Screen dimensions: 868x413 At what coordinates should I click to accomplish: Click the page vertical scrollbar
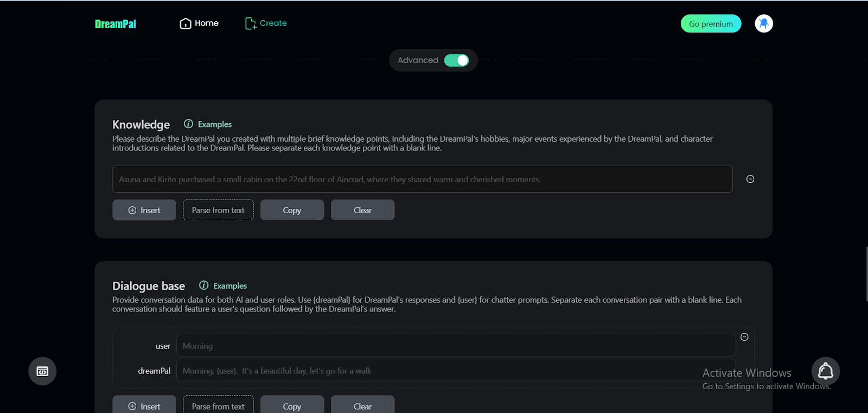click(866, 274)
